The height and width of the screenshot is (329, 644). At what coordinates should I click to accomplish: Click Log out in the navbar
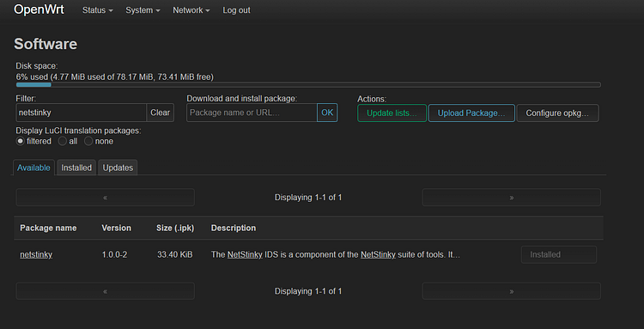tap(236, 10)
